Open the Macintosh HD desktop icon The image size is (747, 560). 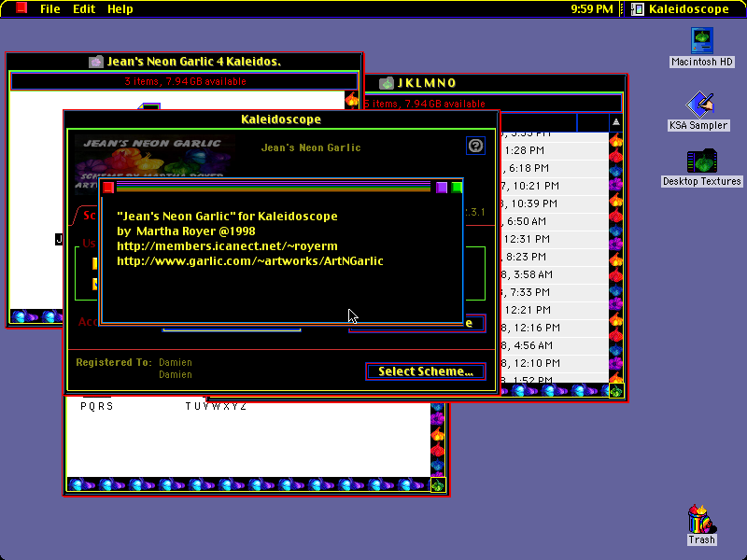coord(701,41)
